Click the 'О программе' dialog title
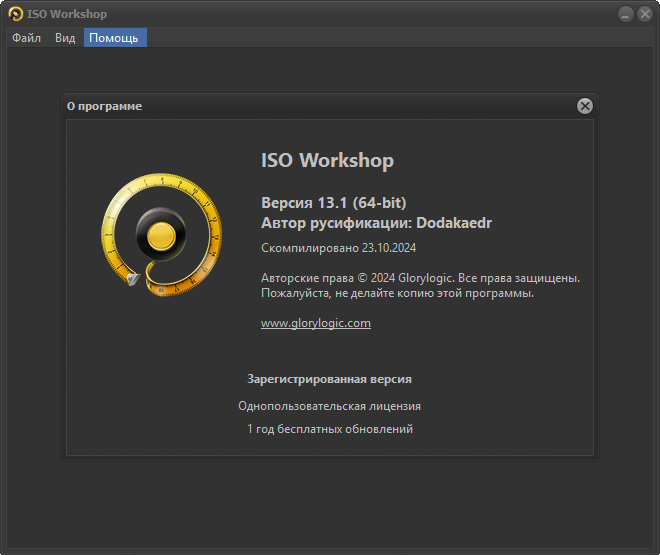Viewport: 660px width, 555px height. click(x=104, y=106)
